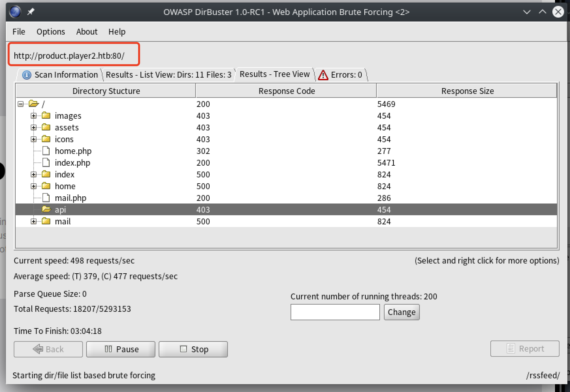Image resolution: width=570 pixels, height=392 pixels.
Task: Select the mail directory label
Action: pyautogui.click(x=63, y=221)
